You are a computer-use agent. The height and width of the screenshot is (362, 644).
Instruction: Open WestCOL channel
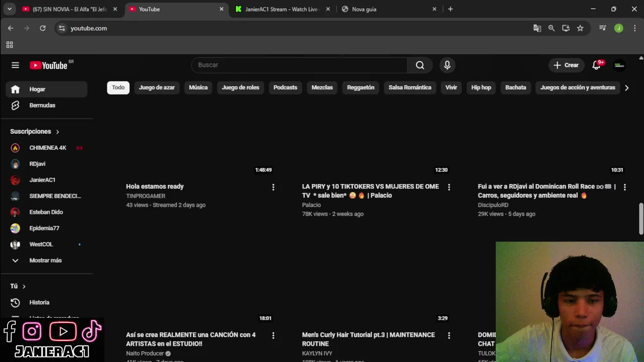46,244
